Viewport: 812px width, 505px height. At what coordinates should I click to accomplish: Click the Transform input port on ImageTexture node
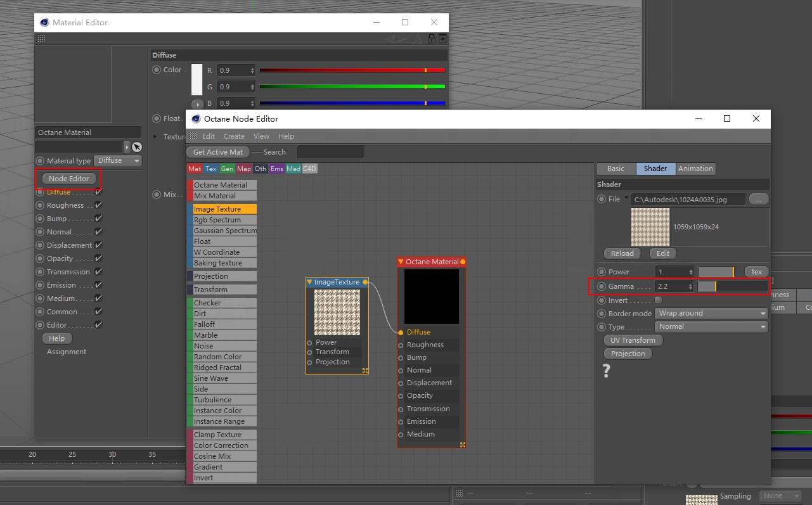(x=310, y=352)
